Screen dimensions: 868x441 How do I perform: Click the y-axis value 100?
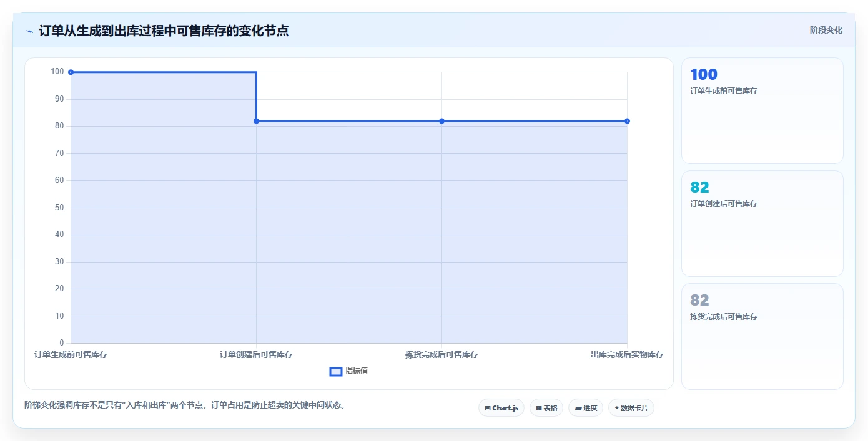point(57,72)
